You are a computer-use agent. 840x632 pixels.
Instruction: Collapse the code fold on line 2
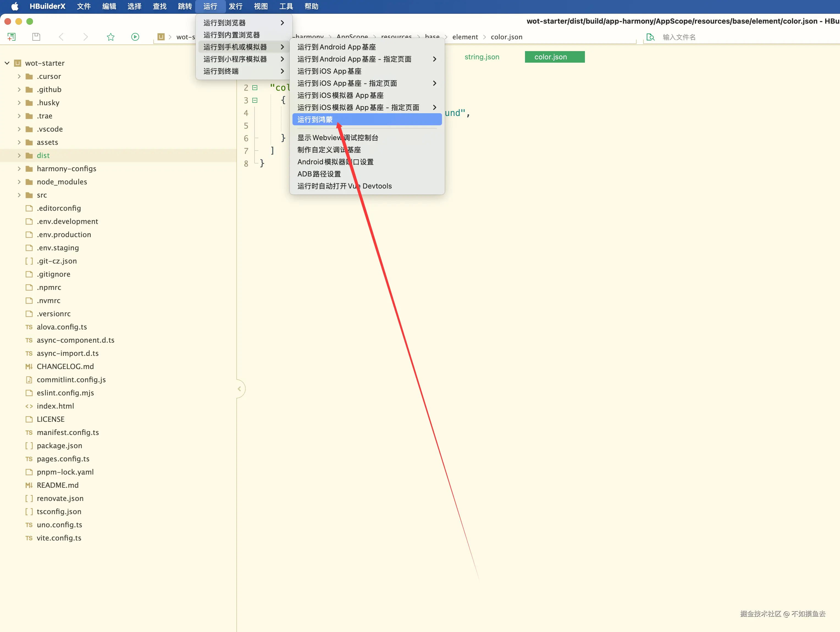point(255,88)
